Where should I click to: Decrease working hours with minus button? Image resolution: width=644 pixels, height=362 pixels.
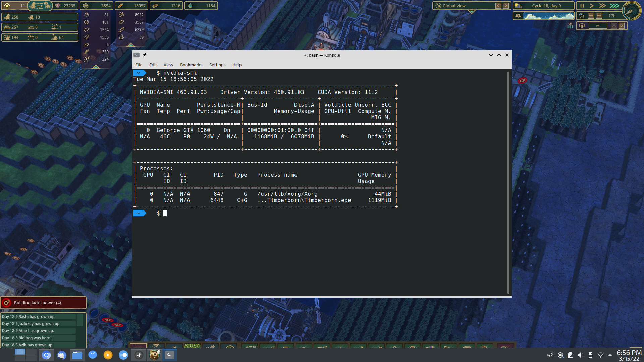coord(591,16)
